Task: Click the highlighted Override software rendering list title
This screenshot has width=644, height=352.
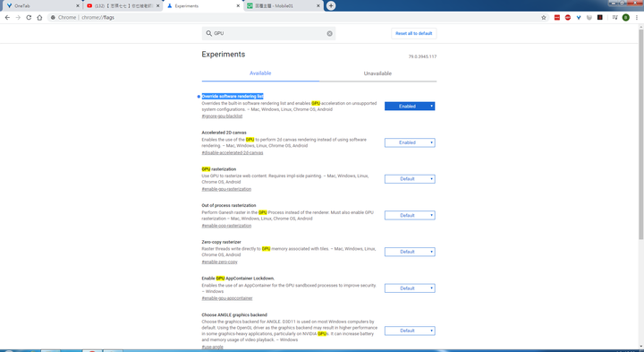Action: tap(233, 96)
